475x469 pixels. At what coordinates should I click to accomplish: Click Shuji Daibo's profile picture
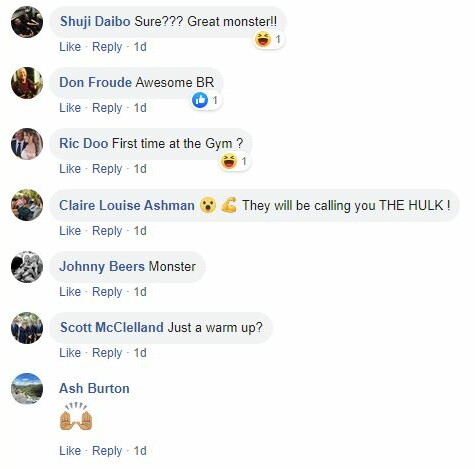click(x=27, y=22)
